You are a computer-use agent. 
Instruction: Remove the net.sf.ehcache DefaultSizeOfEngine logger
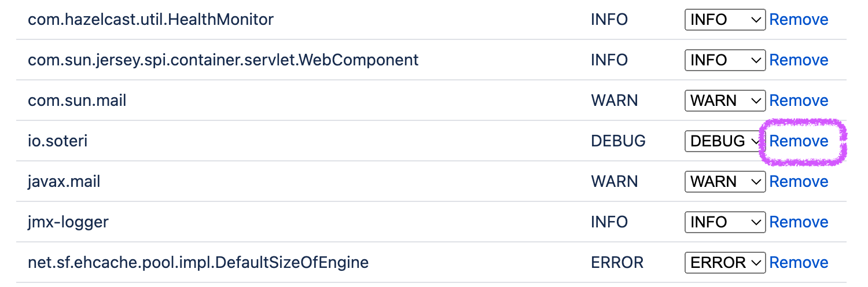pos(799,263)
